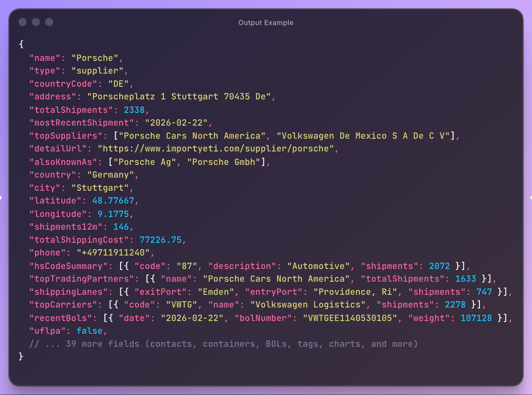Click the "topSuppliers" key
This screenshot has width=532, height=395.
click(x=66, y=136)
